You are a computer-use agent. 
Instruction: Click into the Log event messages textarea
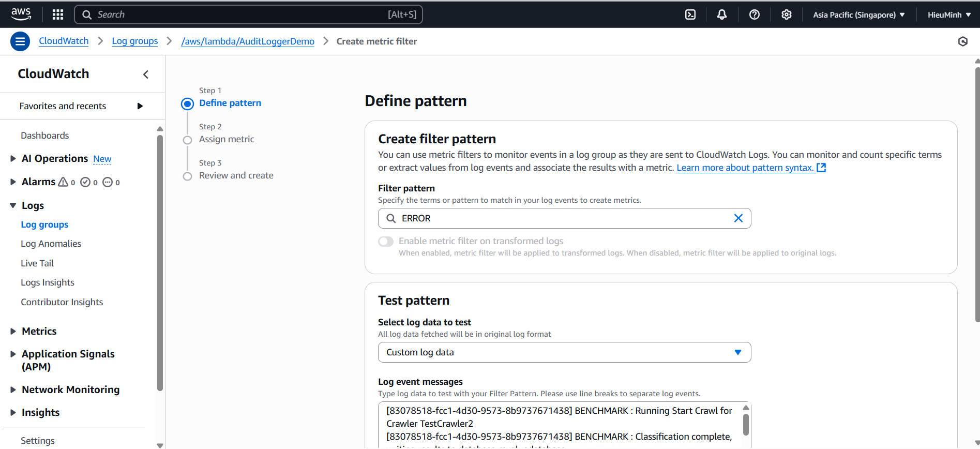coord(561,425)
